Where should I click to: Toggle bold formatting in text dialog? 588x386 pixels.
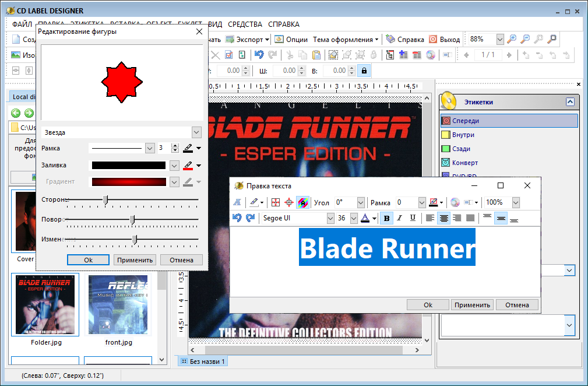tap(386, 218)
